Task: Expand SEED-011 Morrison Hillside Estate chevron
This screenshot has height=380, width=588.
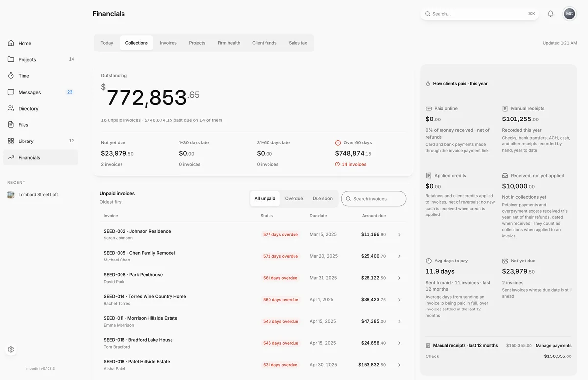Action: click(x=399, y=321)
